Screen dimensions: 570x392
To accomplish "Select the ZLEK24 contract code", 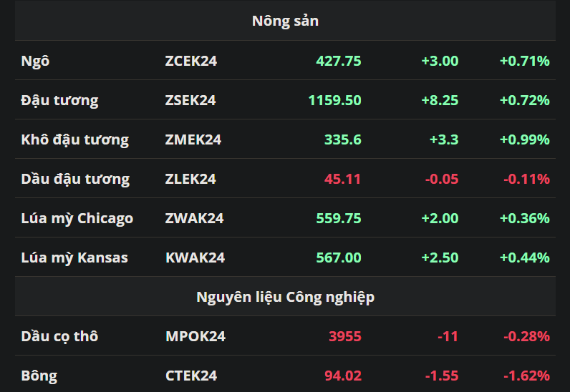I will tap(190, 179).
